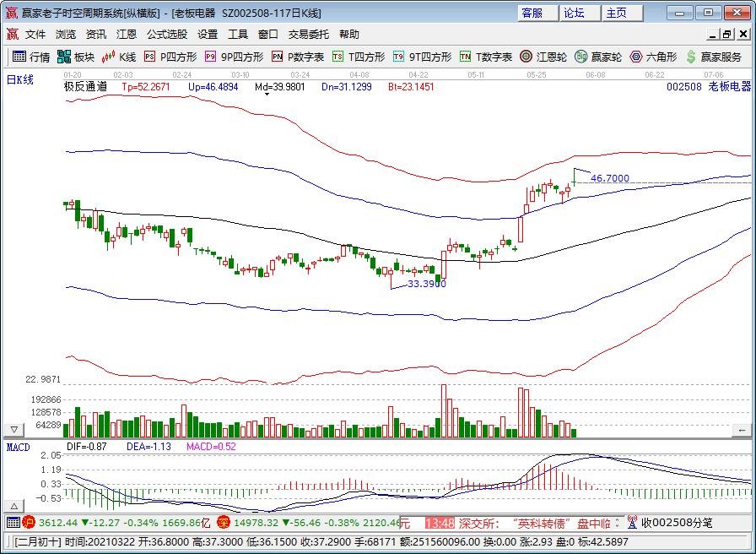Click the 沪 Shanghai index icon
The image size is (756, 554).
[x=29, y=522]
